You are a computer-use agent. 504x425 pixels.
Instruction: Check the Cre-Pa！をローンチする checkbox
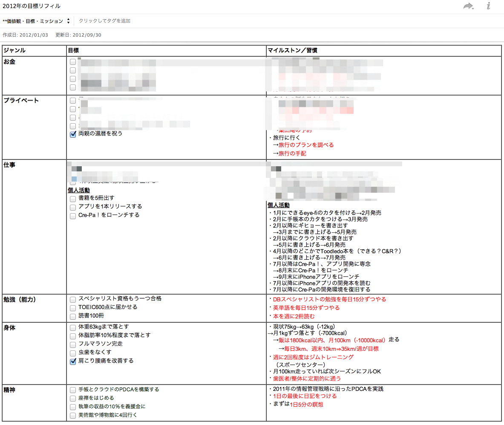pos(73,216)
